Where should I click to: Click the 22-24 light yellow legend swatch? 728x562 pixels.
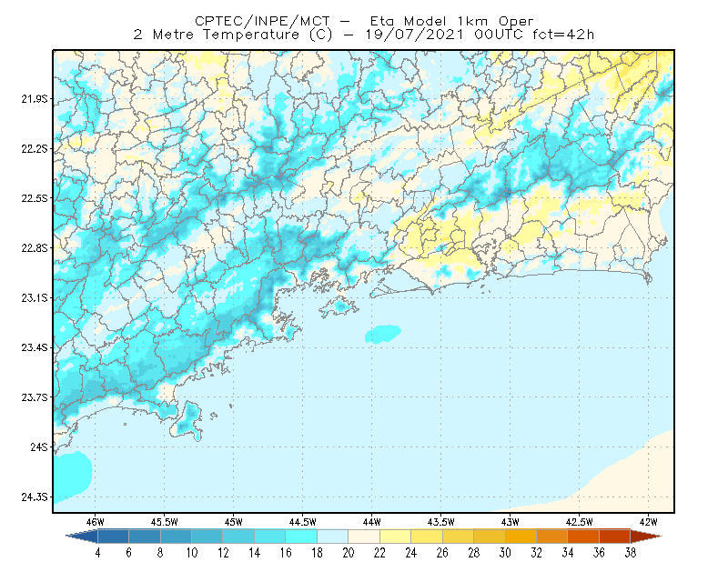(396, 537)
